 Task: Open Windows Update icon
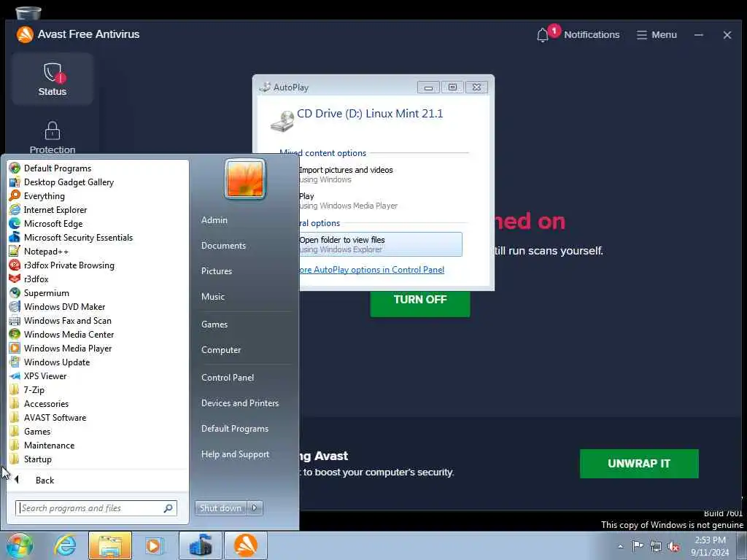tap(15, 362)
